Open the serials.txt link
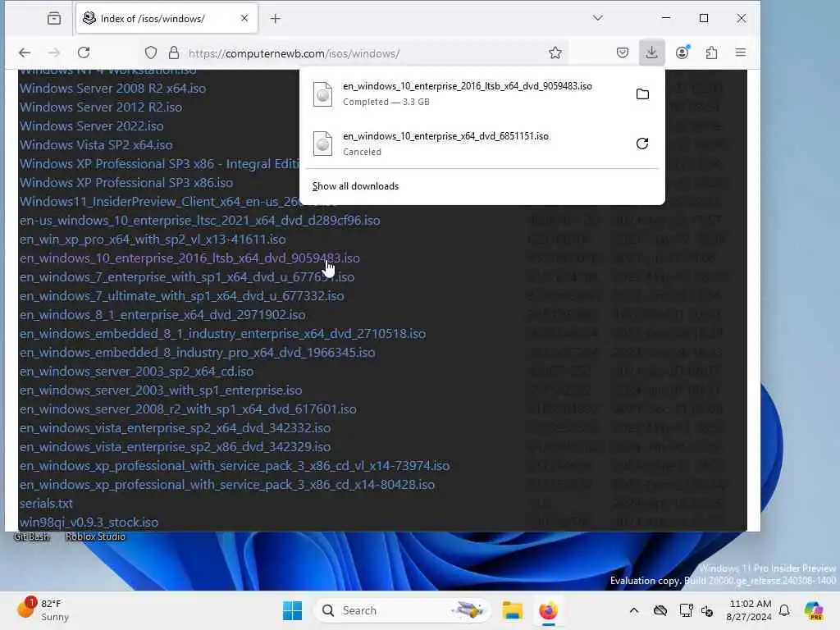Image resolution: width=840 pixels, height=630 pixels. point(46,504)
